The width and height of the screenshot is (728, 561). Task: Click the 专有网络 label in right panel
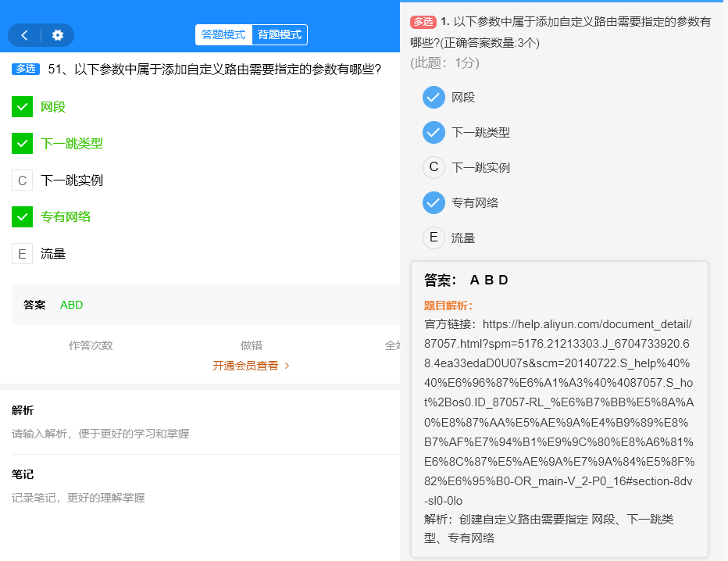tap(475, 203)
